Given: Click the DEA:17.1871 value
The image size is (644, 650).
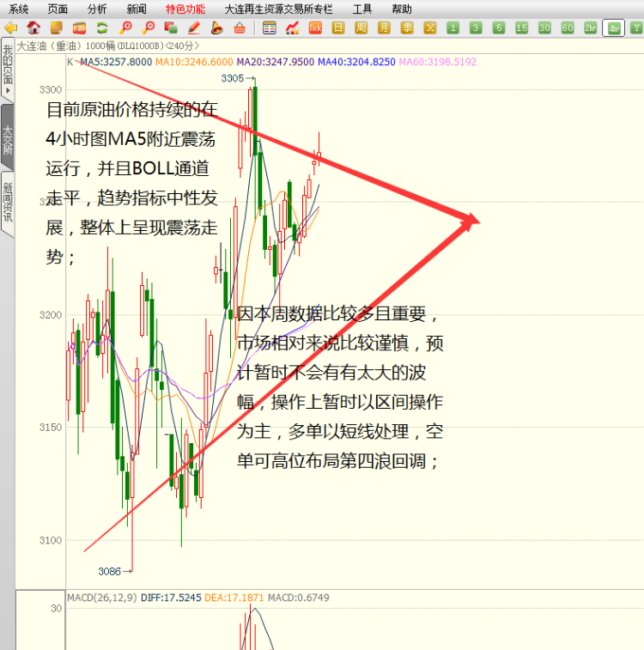Looking at the screenshot, I should point(234,598).
